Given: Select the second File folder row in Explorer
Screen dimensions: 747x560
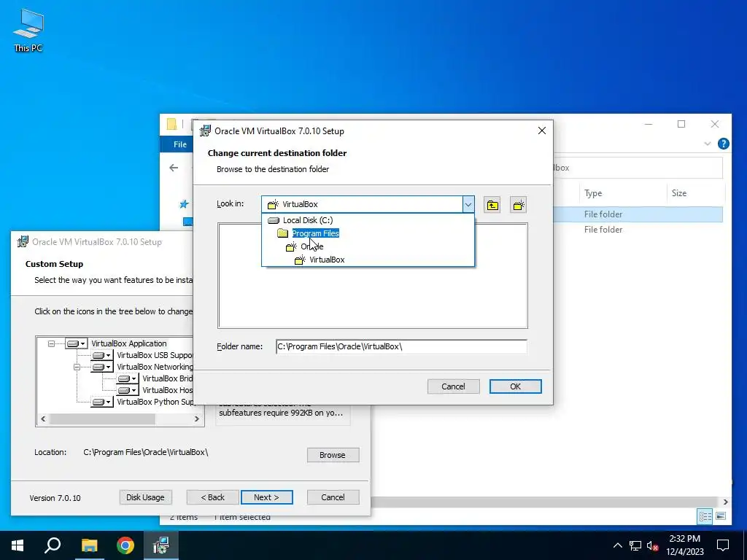Looking at the screenshot, I should [603, 230].
